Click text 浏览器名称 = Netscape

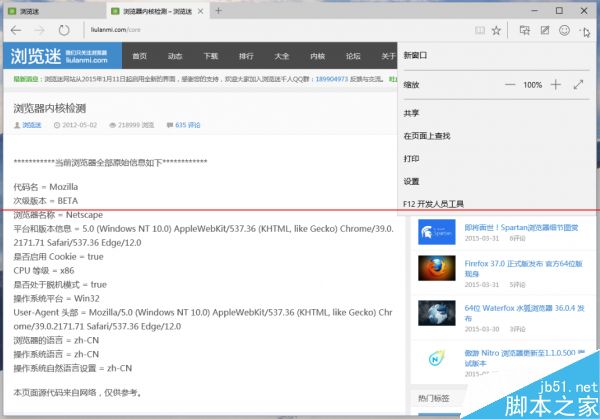tap(58, 215)
